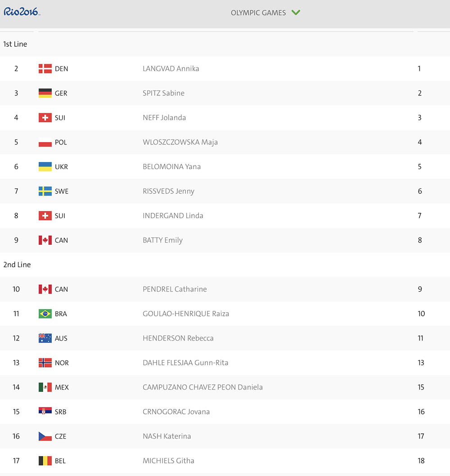Image resolution: width=450 pixels, height=476 pixels.
Task: Click the Ukraine flag icon
Action: pos(45,166)
